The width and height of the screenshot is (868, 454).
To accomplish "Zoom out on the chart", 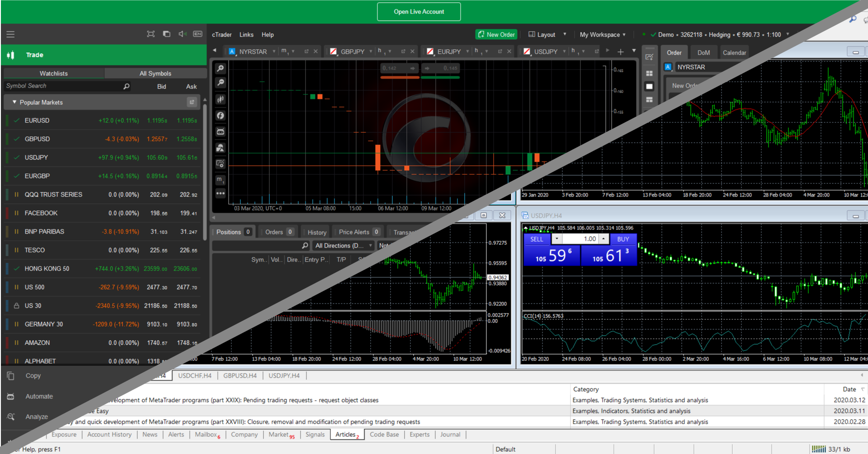I will 220,83.
